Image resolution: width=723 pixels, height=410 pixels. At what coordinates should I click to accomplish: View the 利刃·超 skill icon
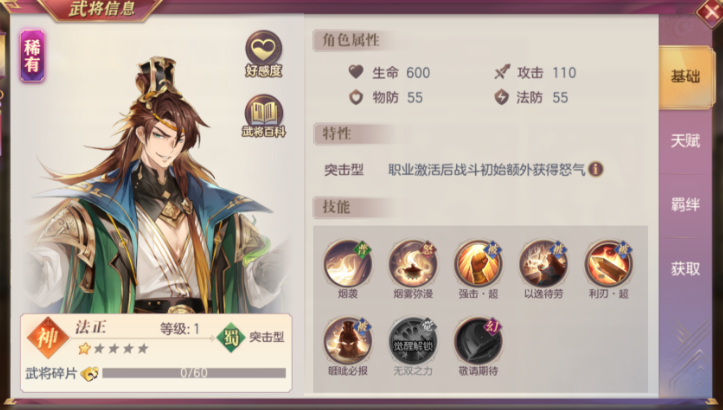pos(608,264)
